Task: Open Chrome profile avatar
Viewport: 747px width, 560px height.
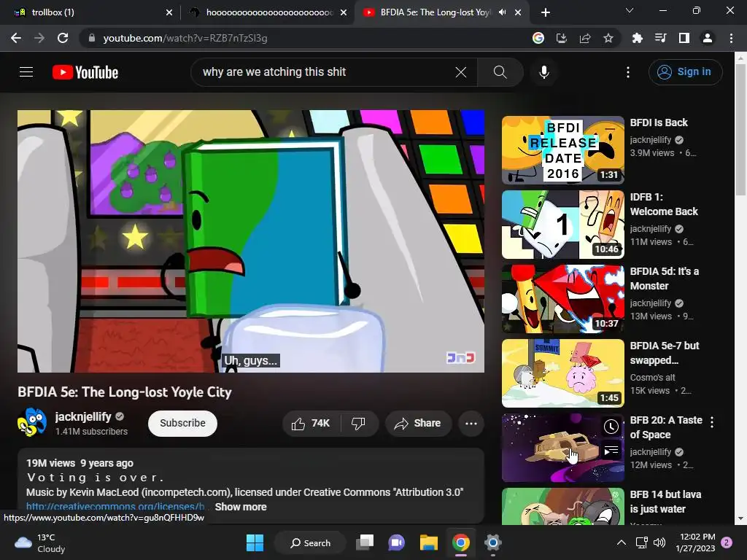Action: click(708, 38)
